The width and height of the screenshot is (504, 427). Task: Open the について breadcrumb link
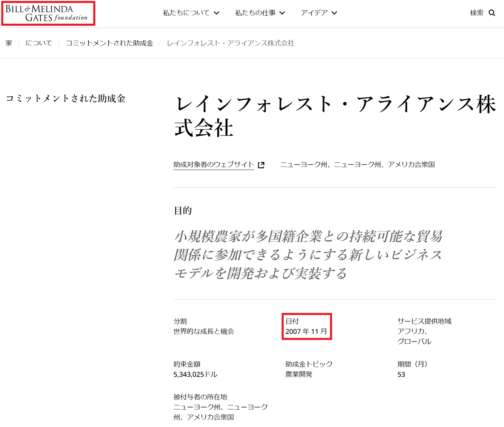39,43
